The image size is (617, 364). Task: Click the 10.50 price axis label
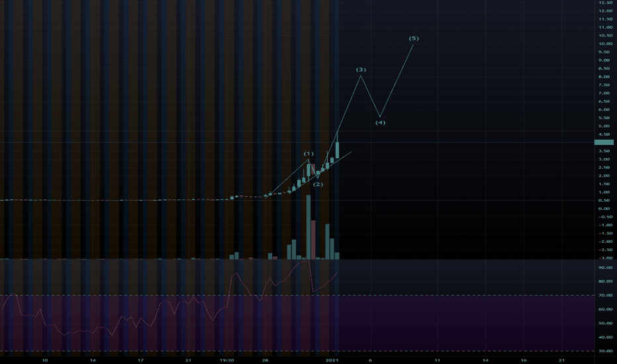(606, 36)
